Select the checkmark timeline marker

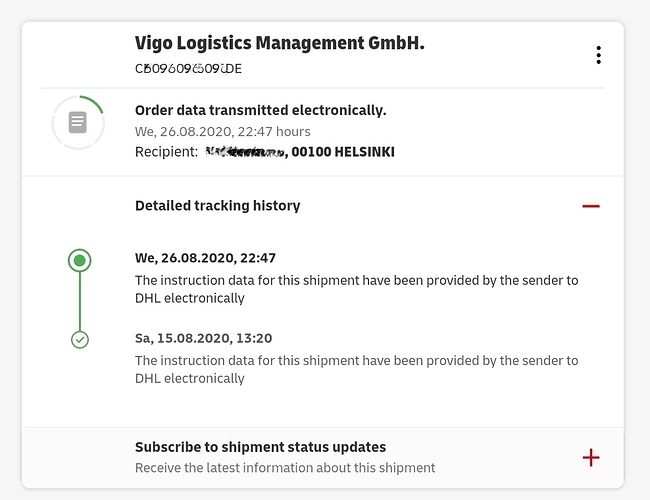point(80,340)
